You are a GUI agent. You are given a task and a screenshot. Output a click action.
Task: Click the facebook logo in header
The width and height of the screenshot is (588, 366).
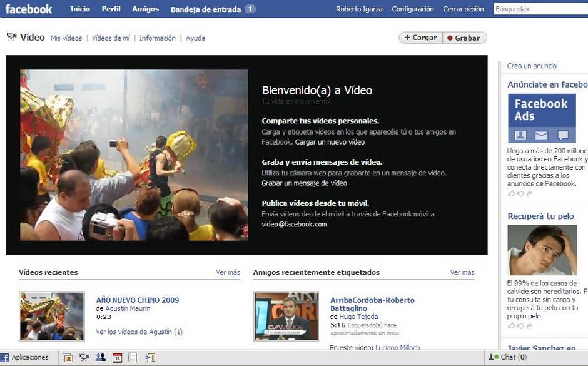pyautogui.click(x=29, y=9)
